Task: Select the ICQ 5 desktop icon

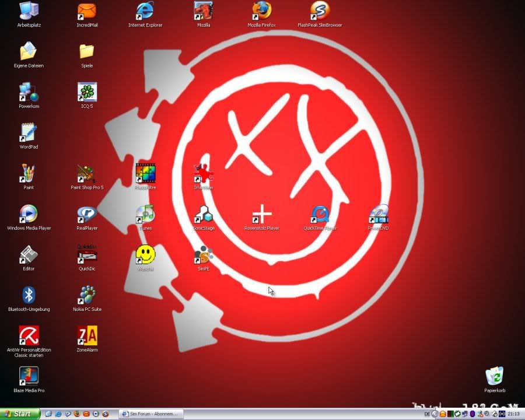Action: point(87,92)
